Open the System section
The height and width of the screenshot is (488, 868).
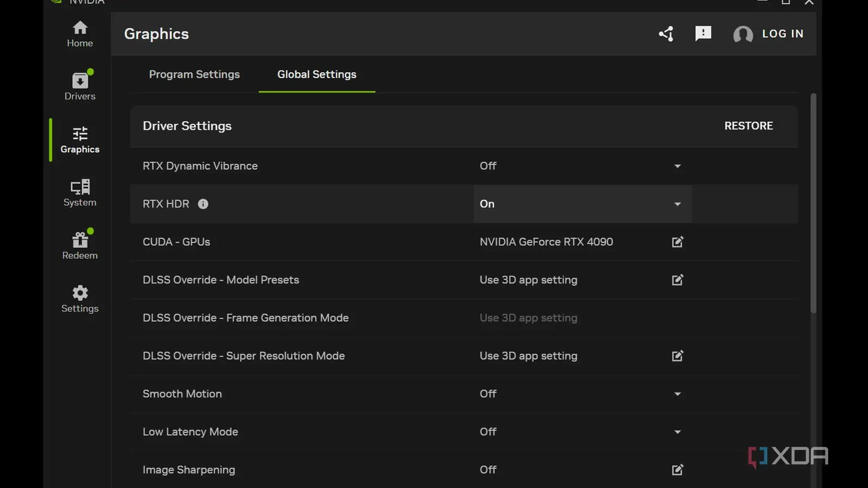pos(80,193)
